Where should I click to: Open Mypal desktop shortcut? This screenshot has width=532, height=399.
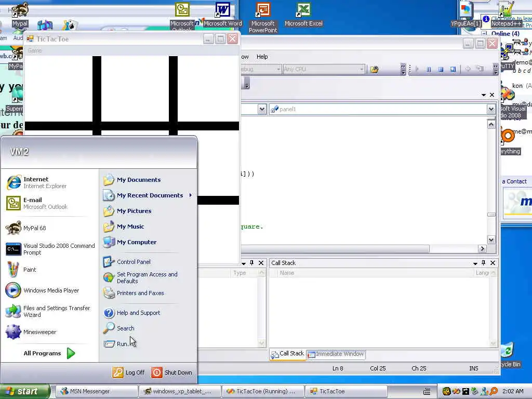pyautogui.click(x=20, y=14)
